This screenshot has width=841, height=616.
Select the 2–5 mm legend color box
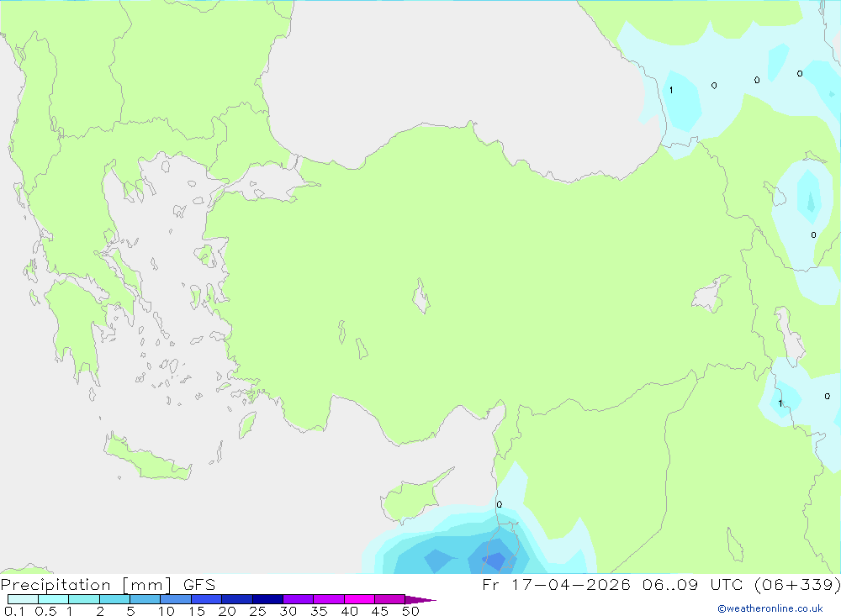point(114,599)
